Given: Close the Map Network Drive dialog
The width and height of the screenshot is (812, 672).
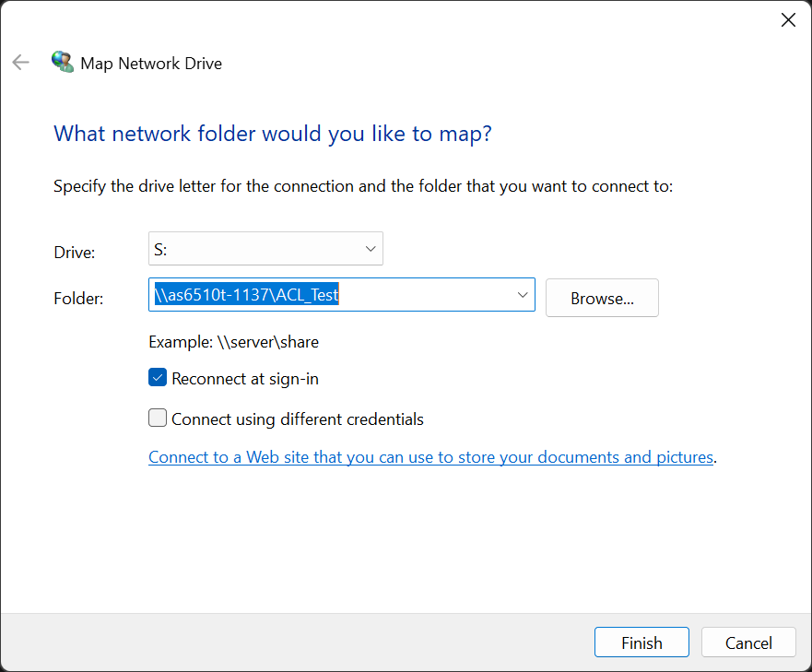Looking at the screenshot, I should (788, 20).
